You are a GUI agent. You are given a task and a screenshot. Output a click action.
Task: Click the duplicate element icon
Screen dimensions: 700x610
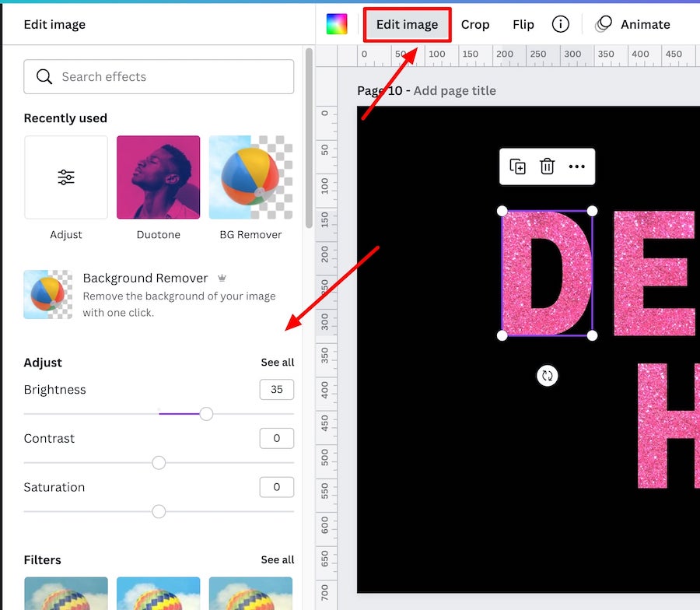(x=517, y=167)
